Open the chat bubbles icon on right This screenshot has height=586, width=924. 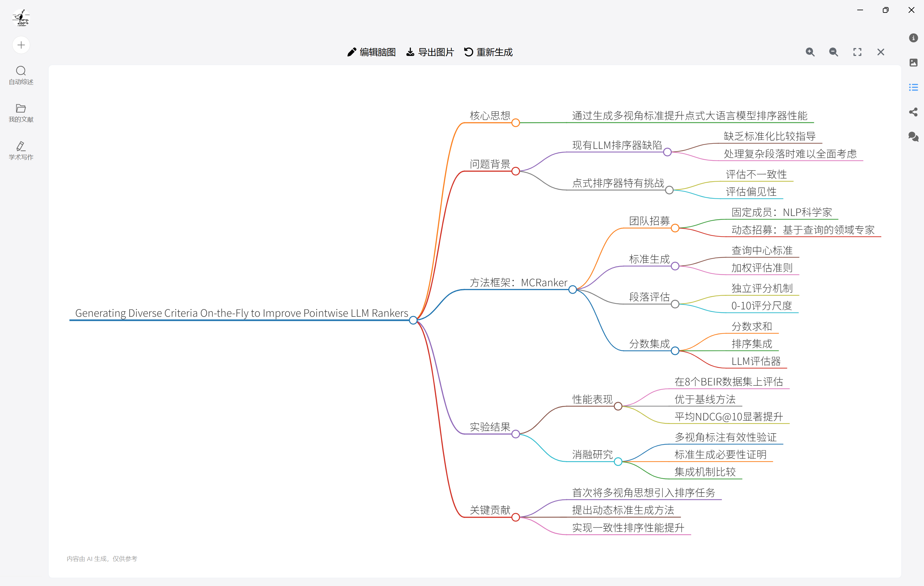(913, 137)
